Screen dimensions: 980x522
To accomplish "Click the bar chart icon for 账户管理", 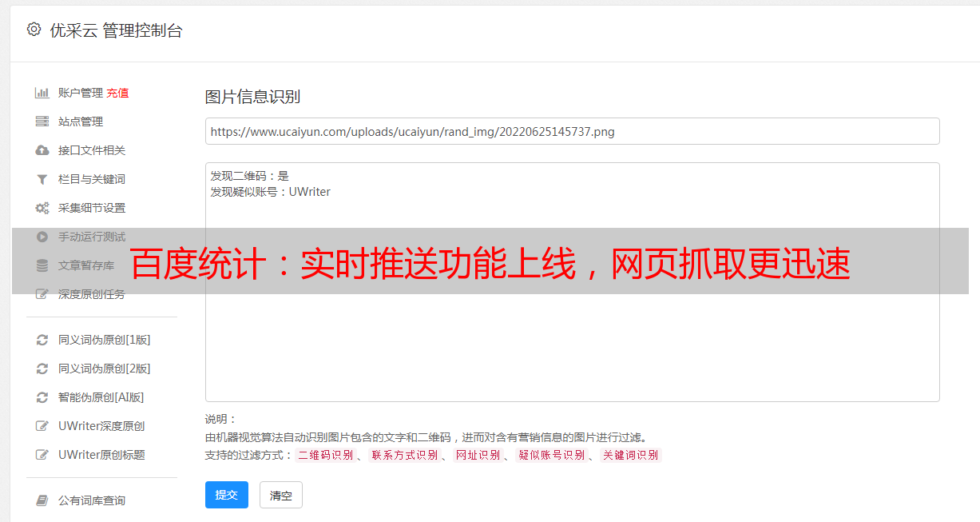I will click(42, 93).
